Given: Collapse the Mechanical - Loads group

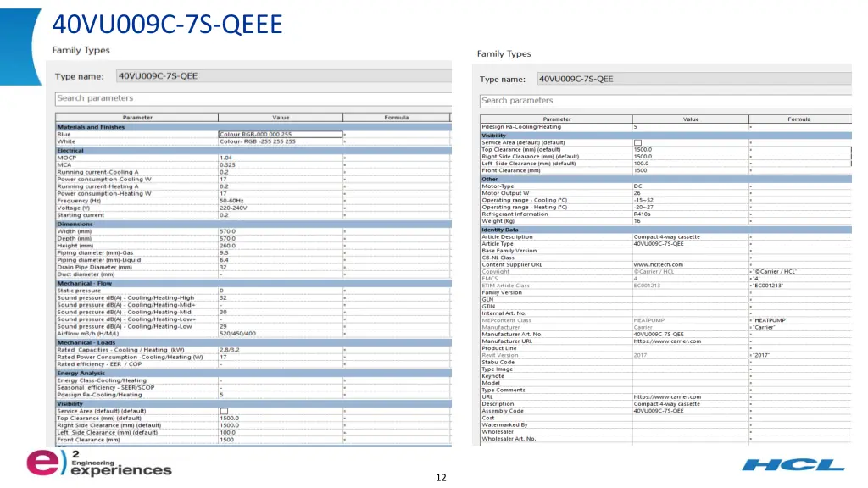Looking at the screenshot, I should [253, 342].
